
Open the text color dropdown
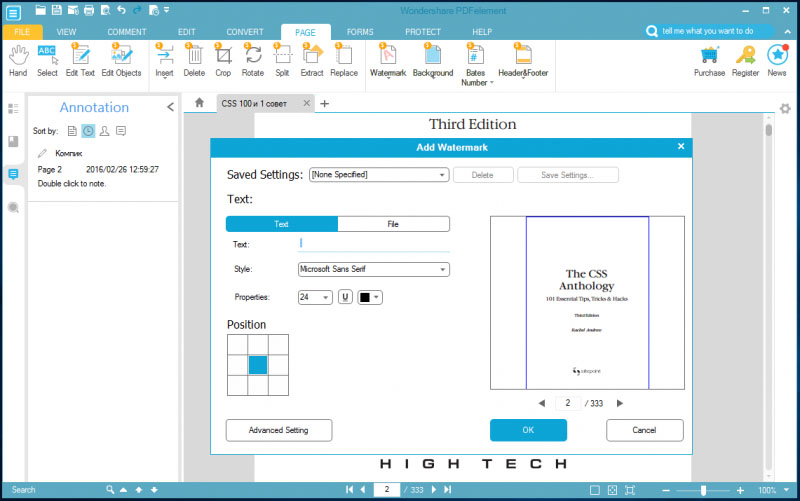tap(370, 297)
